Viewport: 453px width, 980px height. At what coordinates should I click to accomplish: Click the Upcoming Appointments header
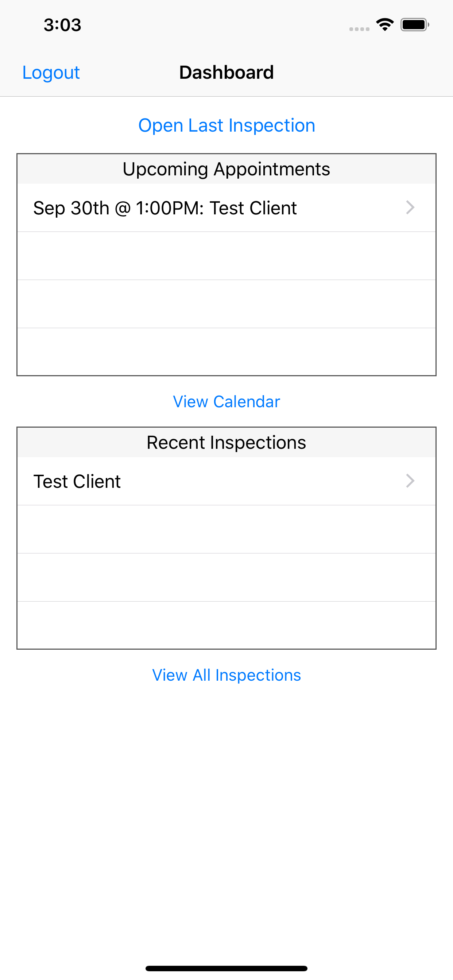(226, 168)
